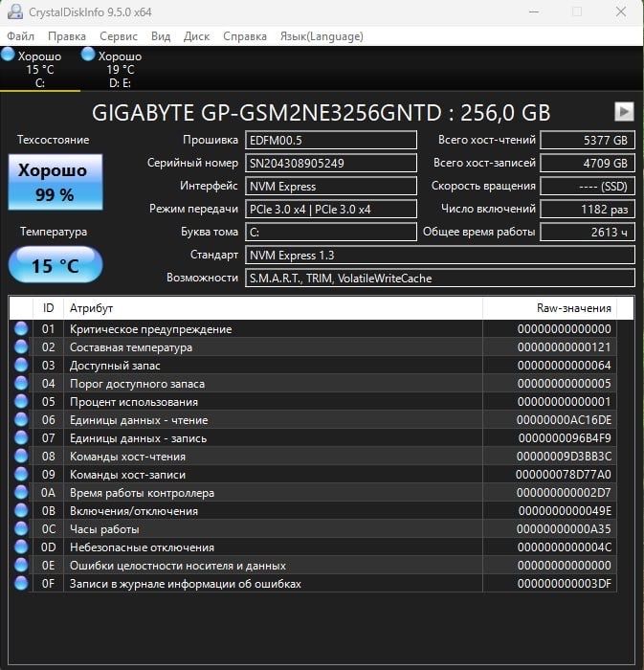Click the standard field NVM Express 1.3
This screenshot has height=670, width=644.
[440, 256]
